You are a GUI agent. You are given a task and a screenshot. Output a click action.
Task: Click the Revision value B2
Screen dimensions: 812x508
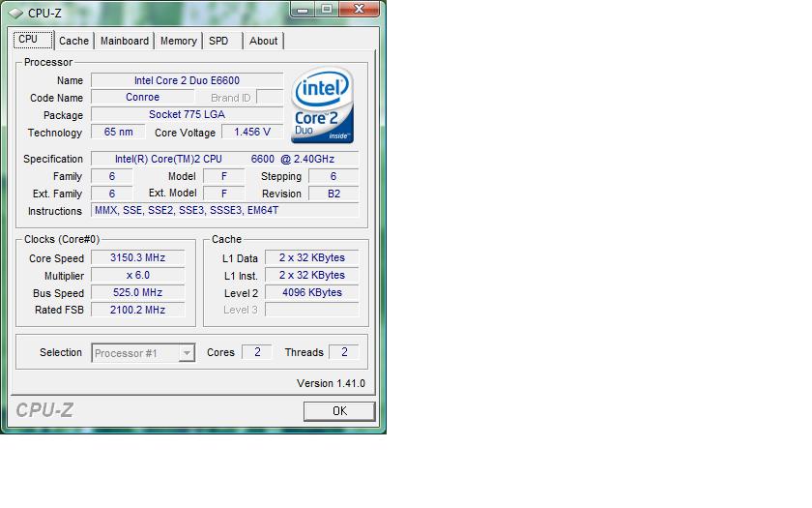(x=333, y=194)
